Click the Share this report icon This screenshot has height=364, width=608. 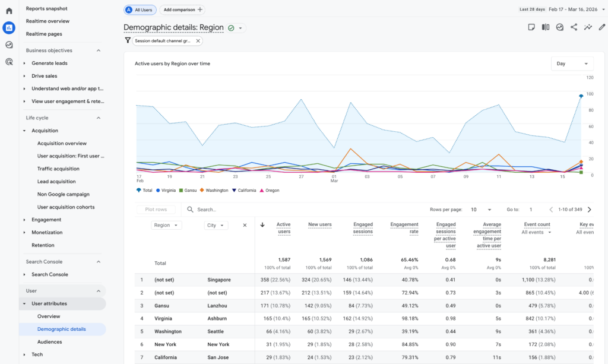click(x=574, y=27)
